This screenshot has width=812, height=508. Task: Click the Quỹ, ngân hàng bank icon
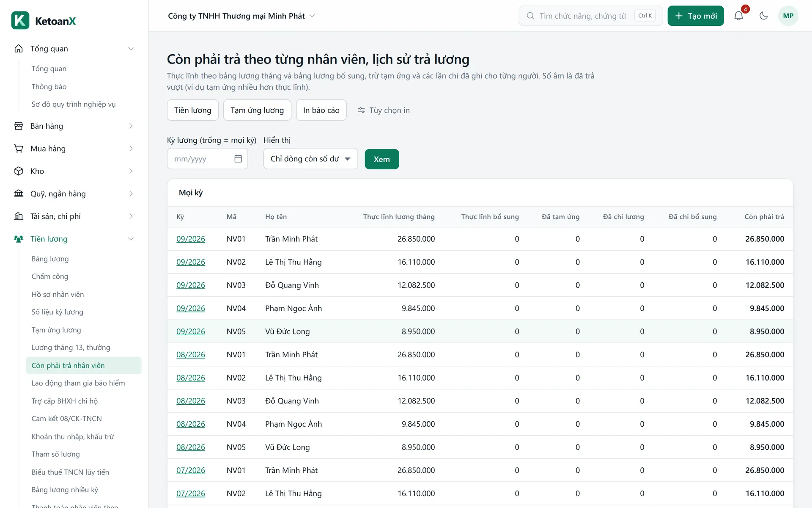coord(19,194)
